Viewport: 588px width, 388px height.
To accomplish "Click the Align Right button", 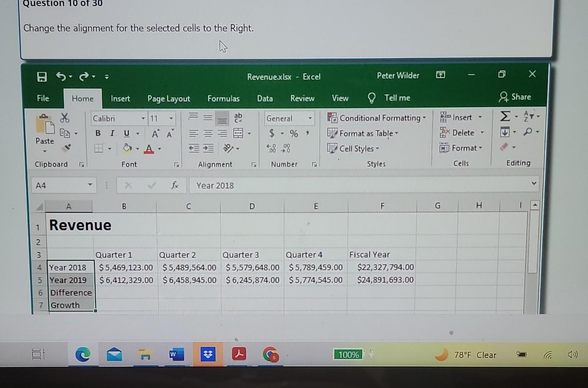I will pos(223,134).
